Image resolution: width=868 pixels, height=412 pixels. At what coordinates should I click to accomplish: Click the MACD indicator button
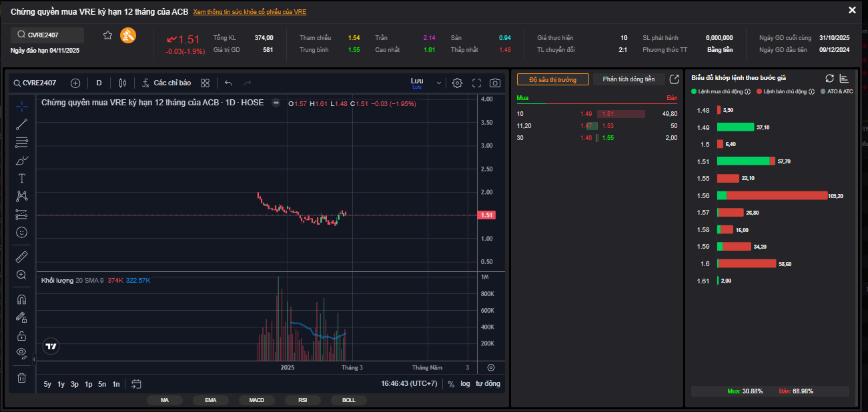[257, 400]
